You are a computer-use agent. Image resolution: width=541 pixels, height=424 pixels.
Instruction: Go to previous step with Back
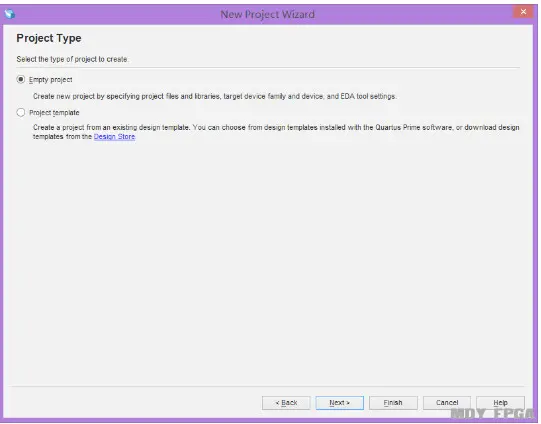coord(286,403)
